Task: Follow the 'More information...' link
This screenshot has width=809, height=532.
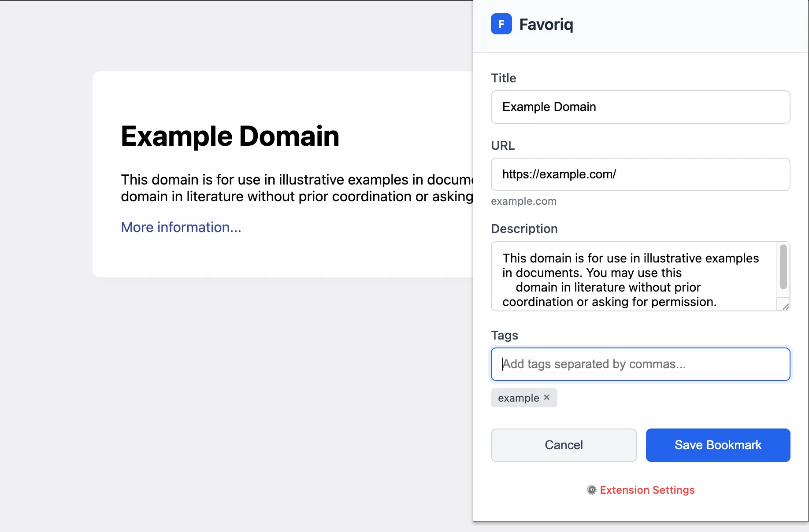Action: click(181, 227)
